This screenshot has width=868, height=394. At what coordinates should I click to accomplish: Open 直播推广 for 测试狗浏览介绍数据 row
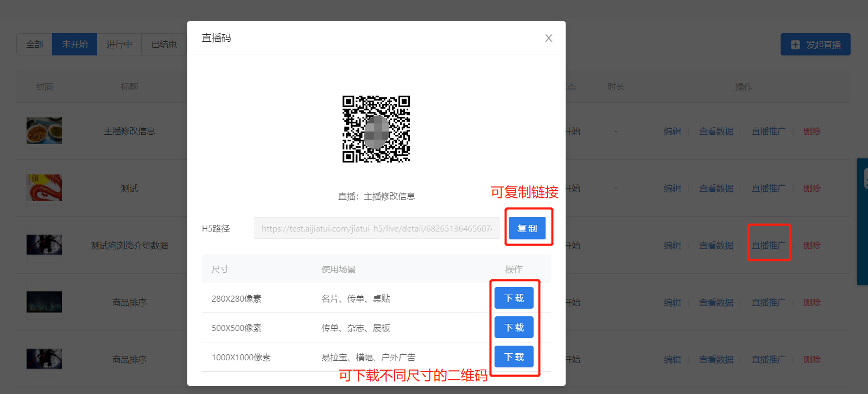click(769, 245)
